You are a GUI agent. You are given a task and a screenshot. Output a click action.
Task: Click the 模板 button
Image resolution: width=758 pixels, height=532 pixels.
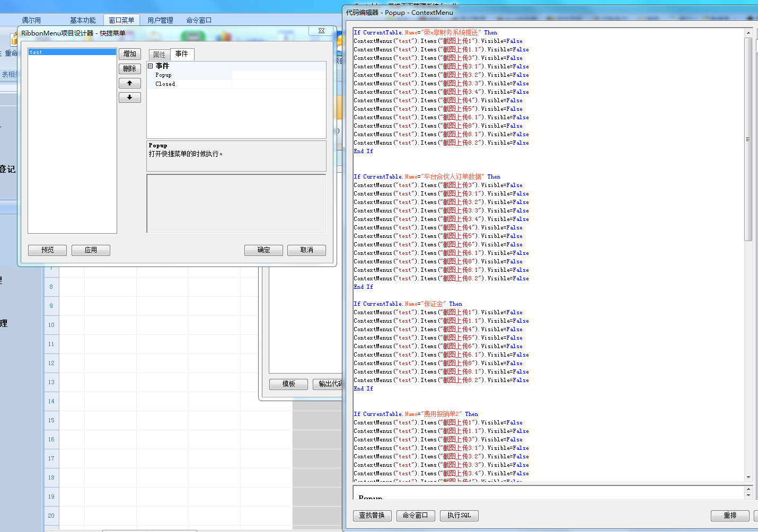(x=288, y=384)
